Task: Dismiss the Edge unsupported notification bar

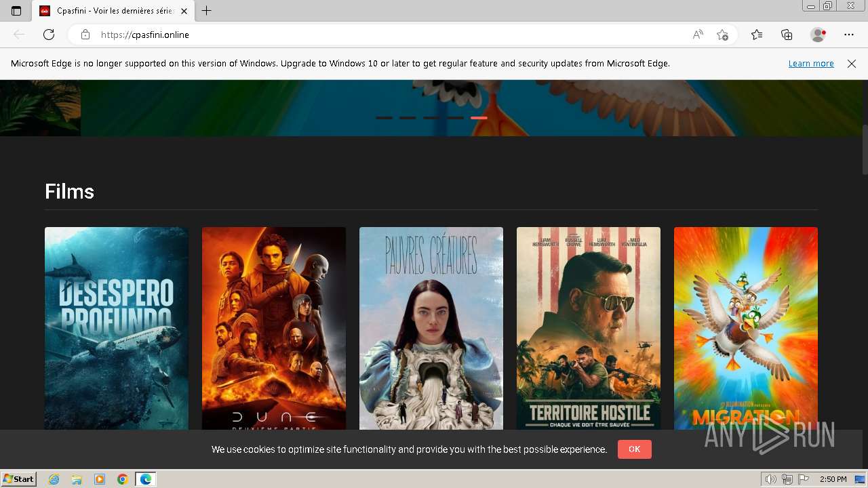Action: tap(852, 64)
